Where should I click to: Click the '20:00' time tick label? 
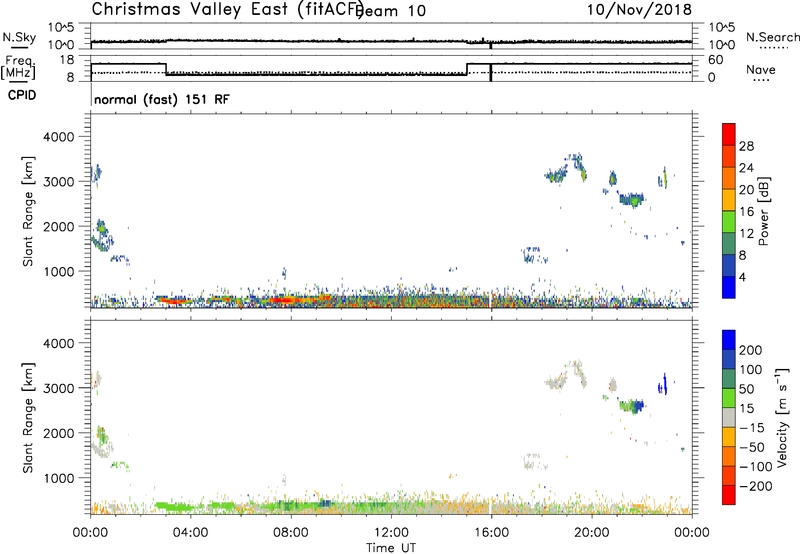click(x=592, y=533)
